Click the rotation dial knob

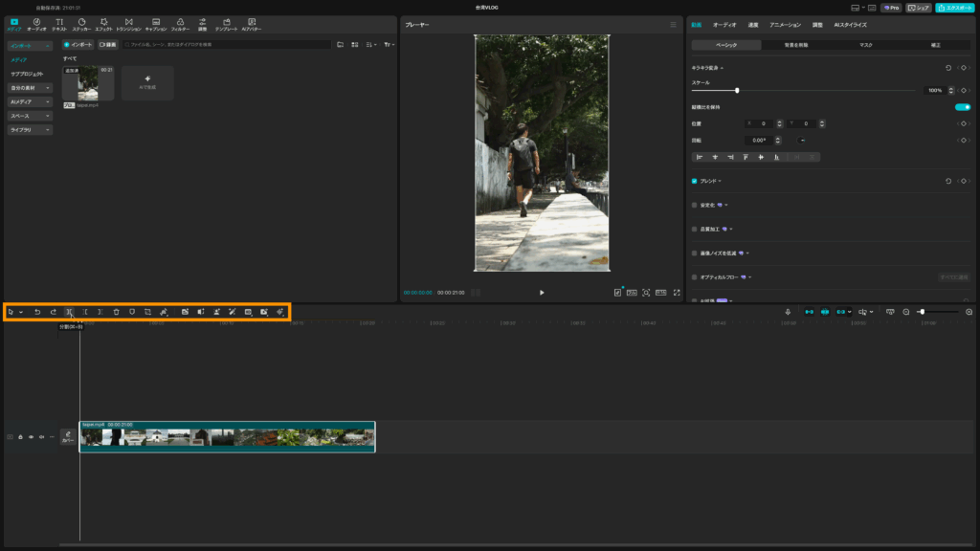coord(801,141)
